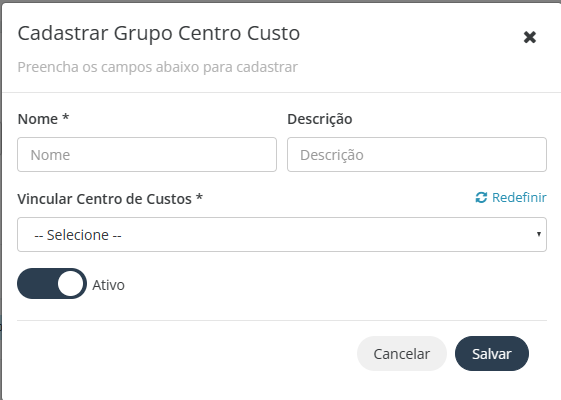
Task: Click the small dropdown caret arrow
Action: point(538,234)
